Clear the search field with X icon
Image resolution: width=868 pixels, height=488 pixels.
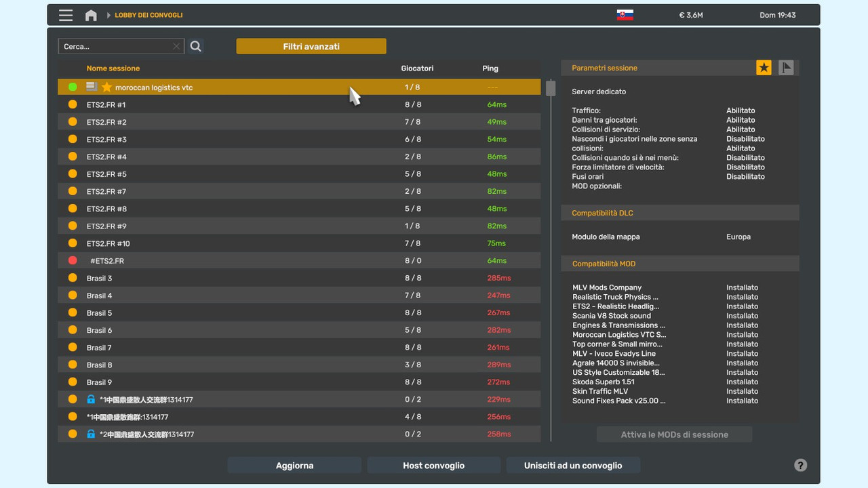[x=176, y=46]
